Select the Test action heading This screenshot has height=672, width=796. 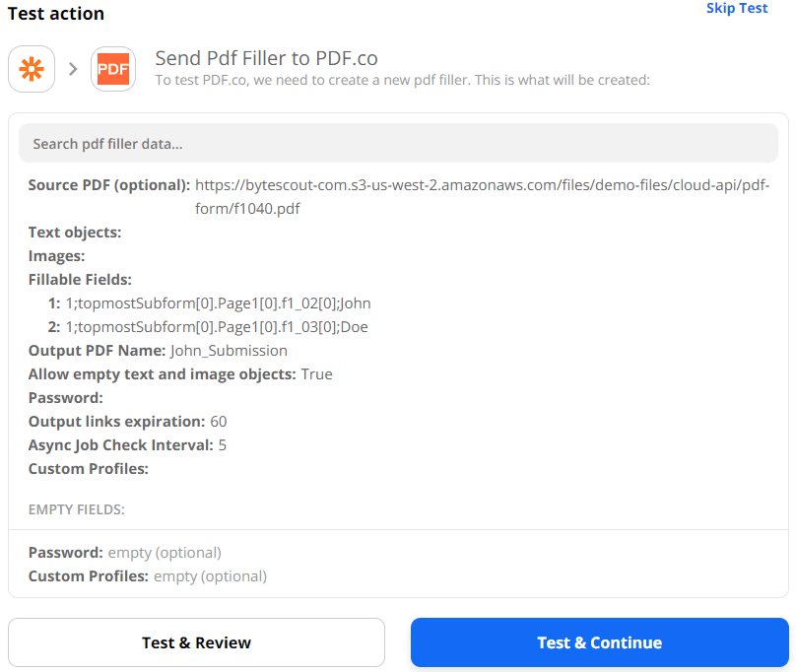[52, 14]
